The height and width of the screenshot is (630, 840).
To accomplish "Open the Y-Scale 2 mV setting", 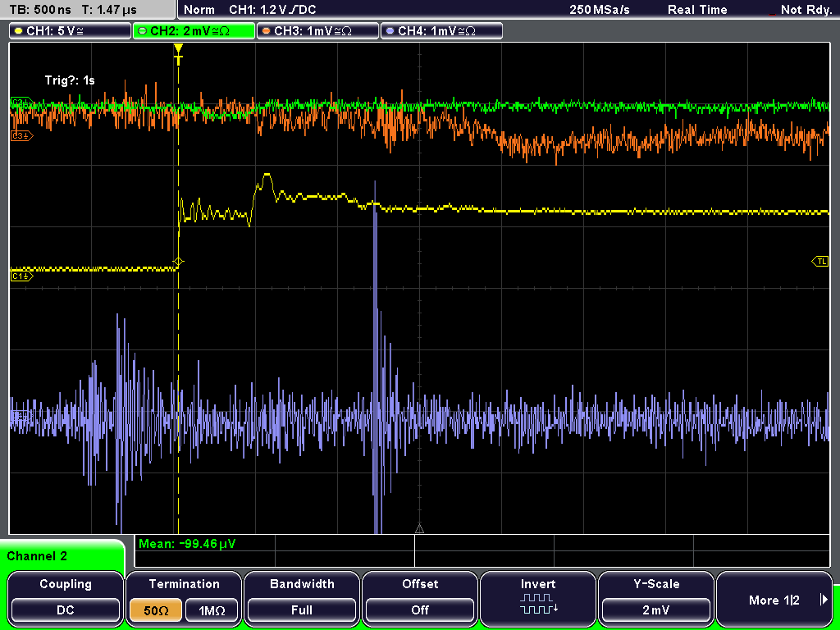I will click(x=655, y=598).
